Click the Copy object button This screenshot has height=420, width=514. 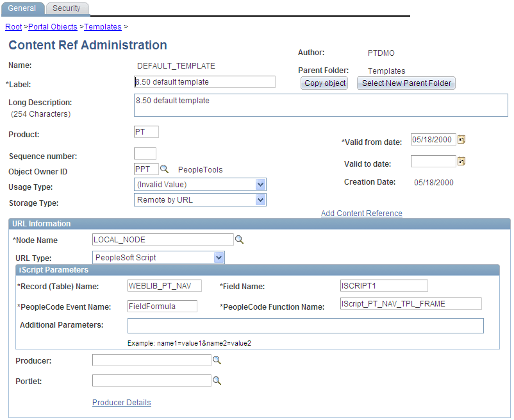pos(324,83)
